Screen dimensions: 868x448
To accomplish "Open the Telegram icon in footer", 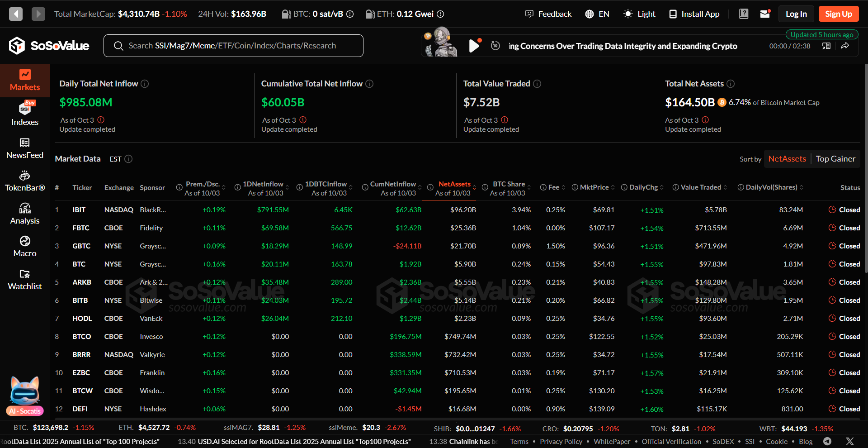I will (x=827, y=442).
